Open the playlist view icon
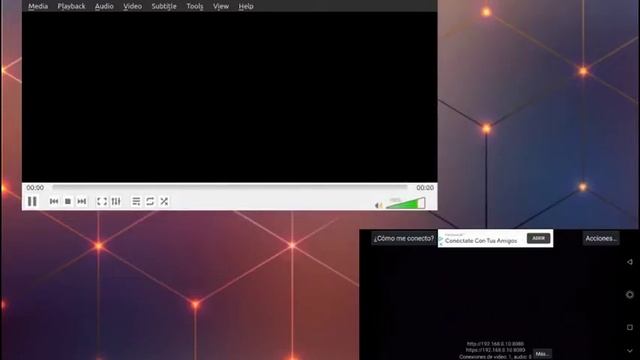The width and height of the screenshot is (640, 360). [136, 201]
